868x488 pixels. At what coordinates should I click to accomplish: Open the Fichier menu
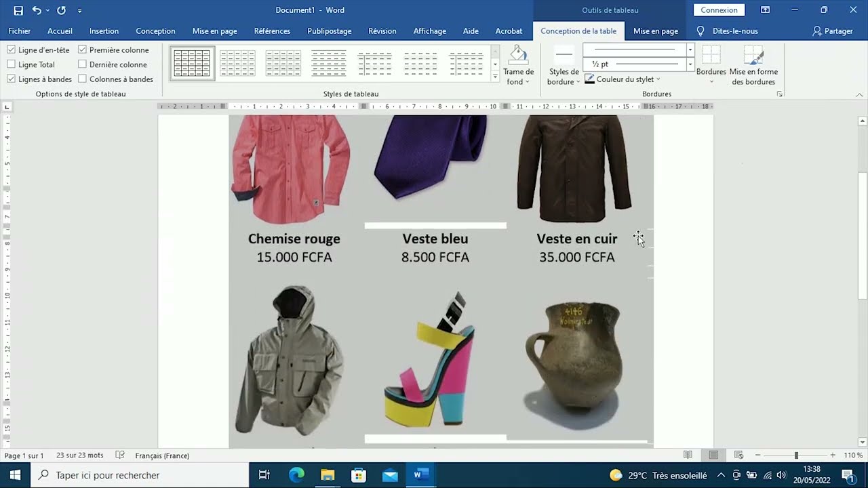20,31
